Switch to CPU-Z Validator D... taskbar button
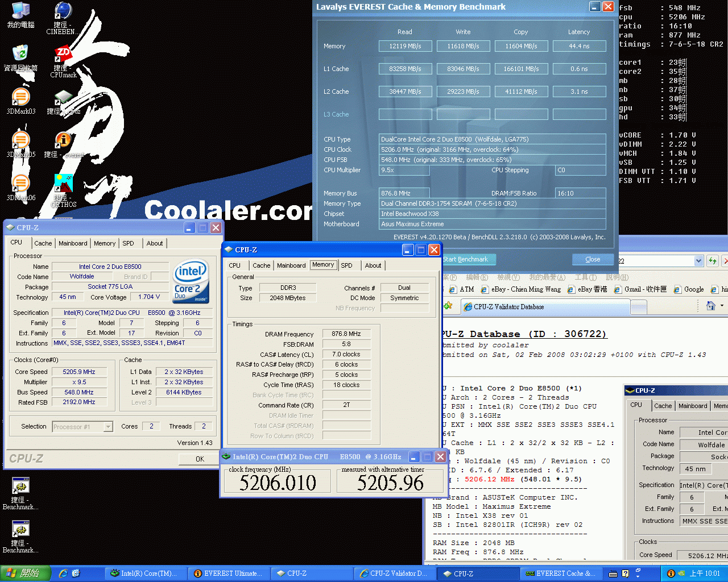The image size is (728, 582). pyautogui.click(x=394, y=573)
